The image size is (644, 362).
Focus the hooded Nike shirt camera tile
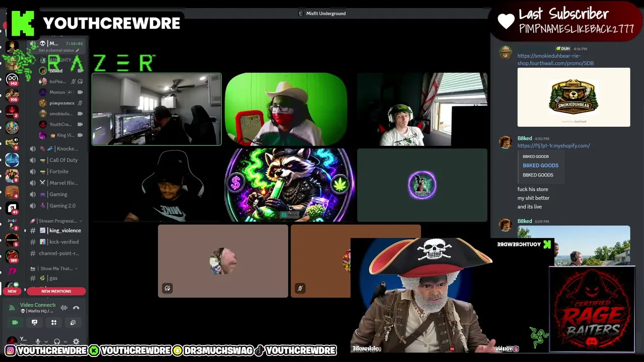[156, 186]
